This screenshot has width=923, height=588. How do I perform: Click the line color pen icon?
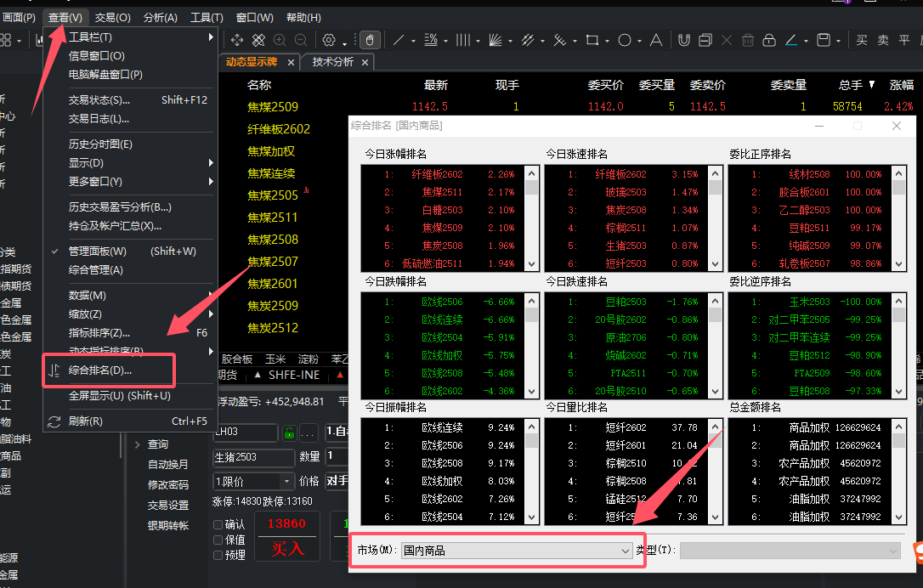point(791,40)
